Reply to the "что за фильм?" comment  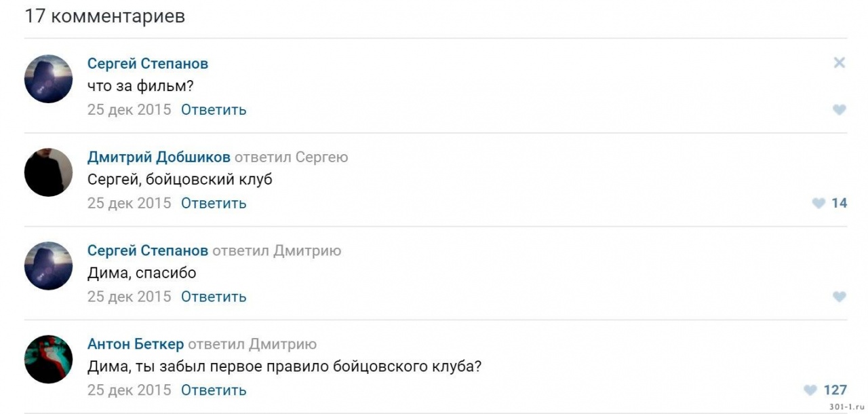pyautogui.click(x=214, y=110)
